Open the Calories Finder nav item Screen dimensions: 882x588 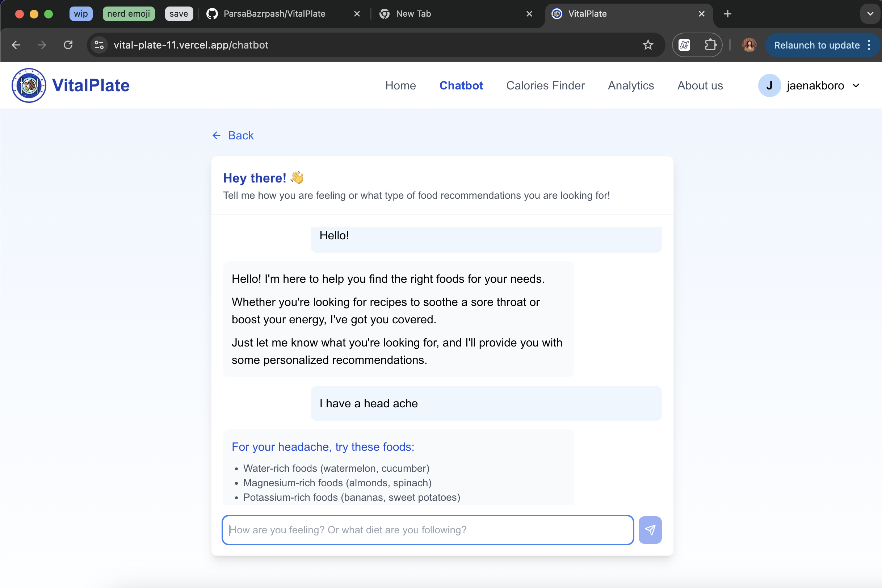click(x=545, y=85)
